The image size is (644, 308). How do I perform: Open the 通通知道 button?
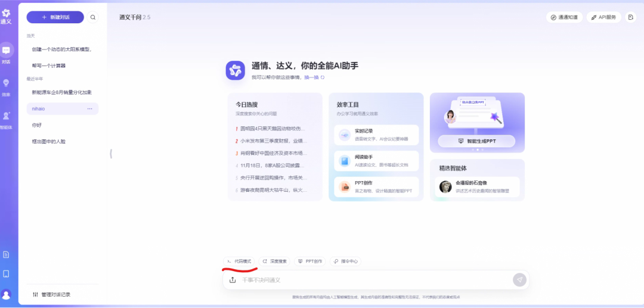coord(564,17)
